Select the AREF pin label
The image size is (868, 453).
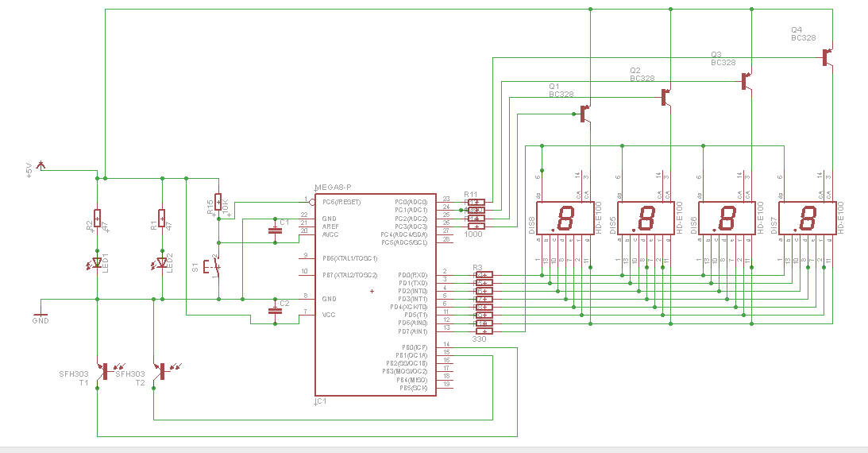point(330,226)
